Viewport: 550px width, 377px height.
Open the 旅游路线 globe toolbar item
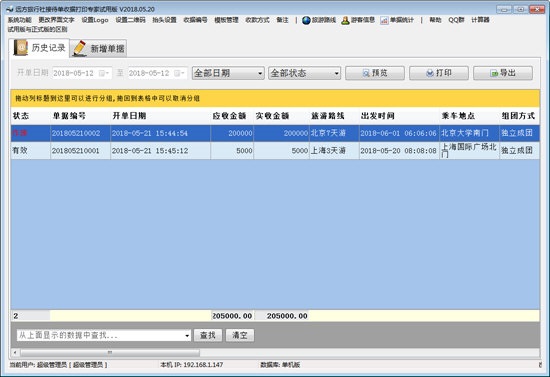[x=319, y=20]
